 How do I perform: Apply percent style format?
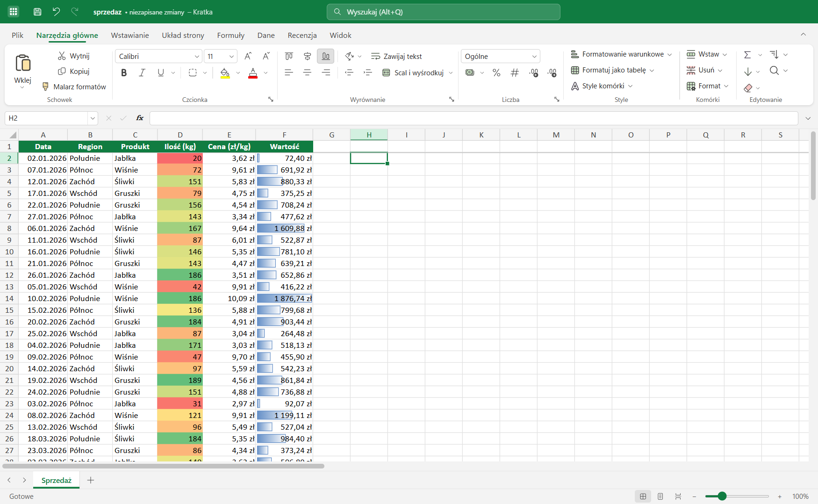tap(496, 72)
